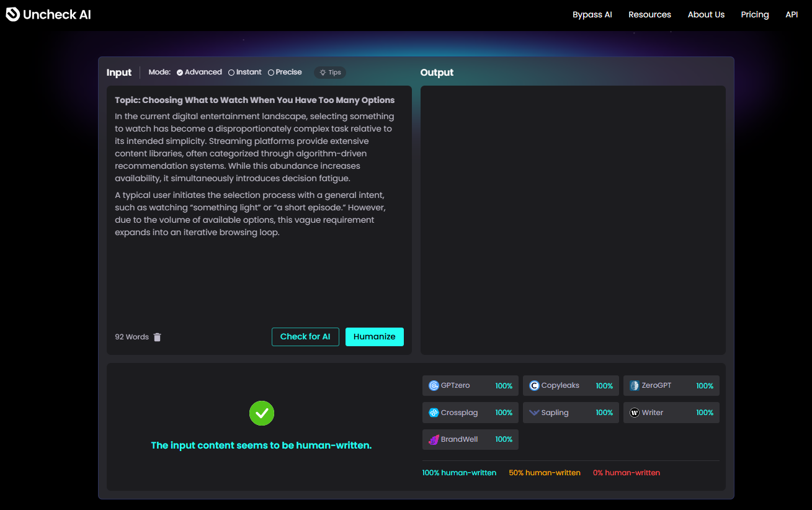Viewport: 812px width, 510px height.
Task: Click the Crossplag 100% score
Action: pos(504,413)
